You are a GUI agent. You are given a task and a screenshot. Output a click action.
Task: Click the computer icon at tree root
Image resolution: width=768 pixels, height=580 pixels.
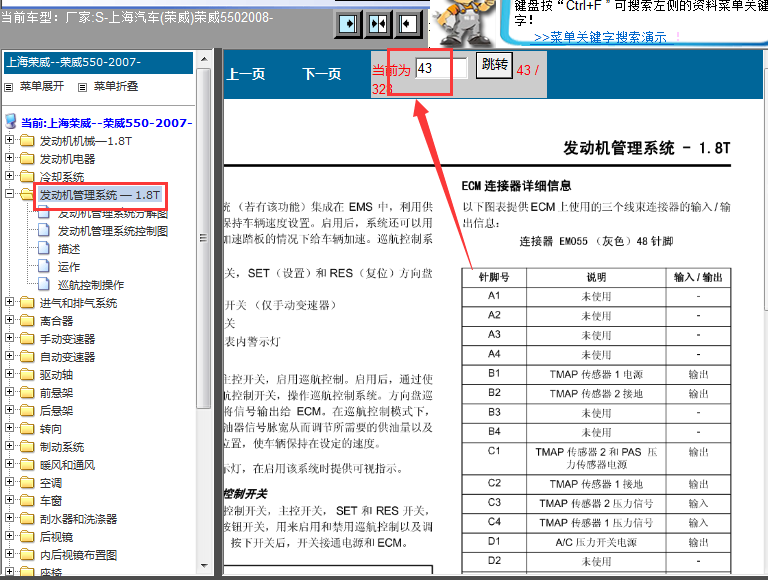[11, 122]
